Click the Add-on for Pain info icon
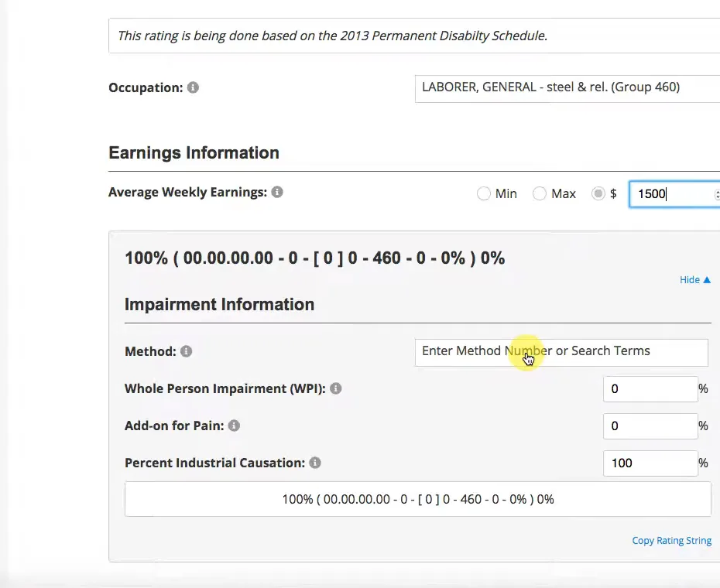Viewport: 720px width, 588px height. pos(234,426)
